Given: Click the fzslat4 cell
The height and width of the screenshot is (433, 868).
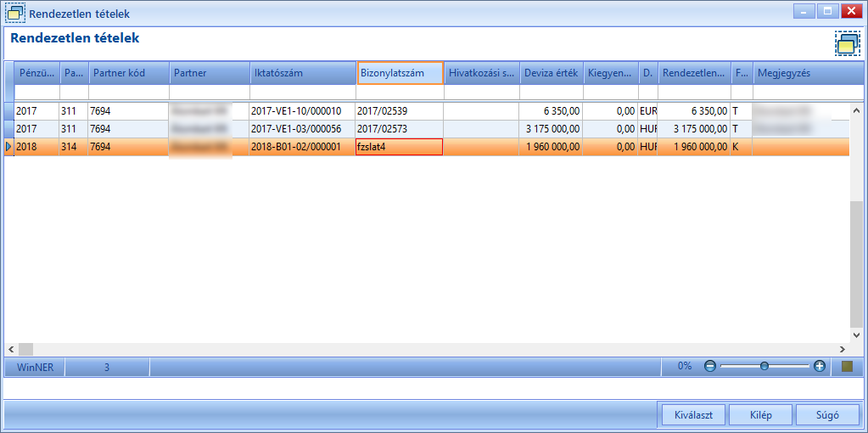Looking at the screenshot, I should pyautogui.click(x=400, y=147).
